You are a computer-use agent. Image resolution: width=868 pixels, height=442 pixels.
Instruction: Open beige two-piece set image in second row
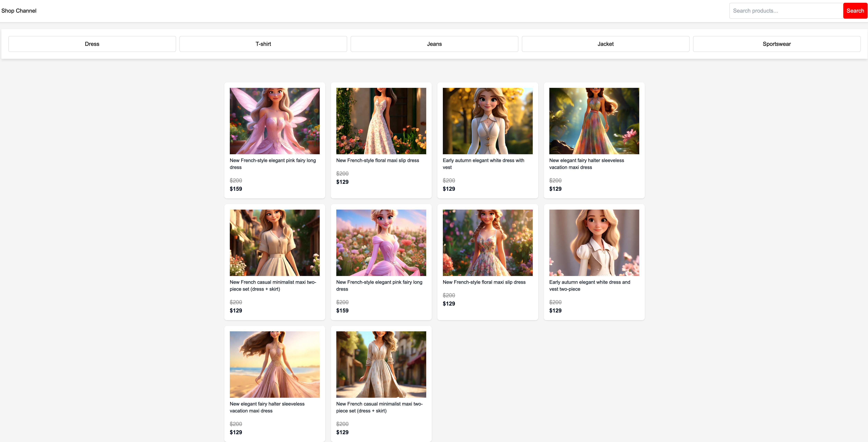[275, 243]
